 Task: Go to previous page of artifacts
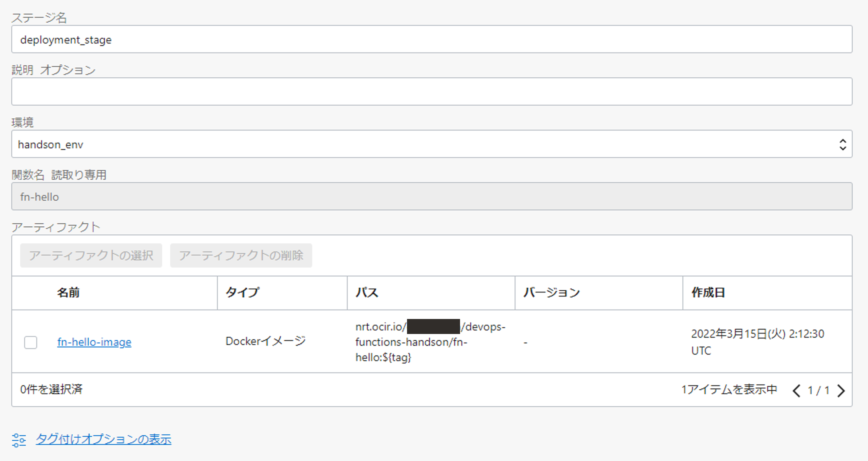(x=796, y=391)
